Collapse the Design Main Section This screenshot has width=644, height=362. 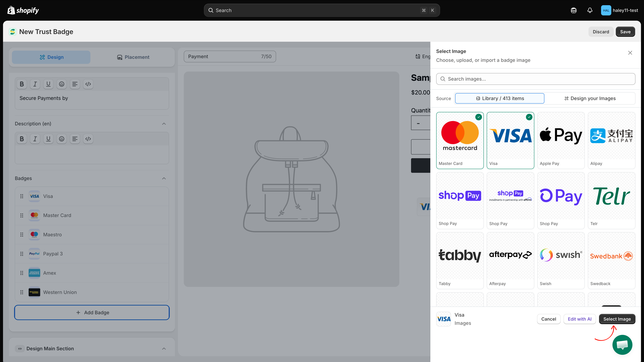click(x=164, y=349)
